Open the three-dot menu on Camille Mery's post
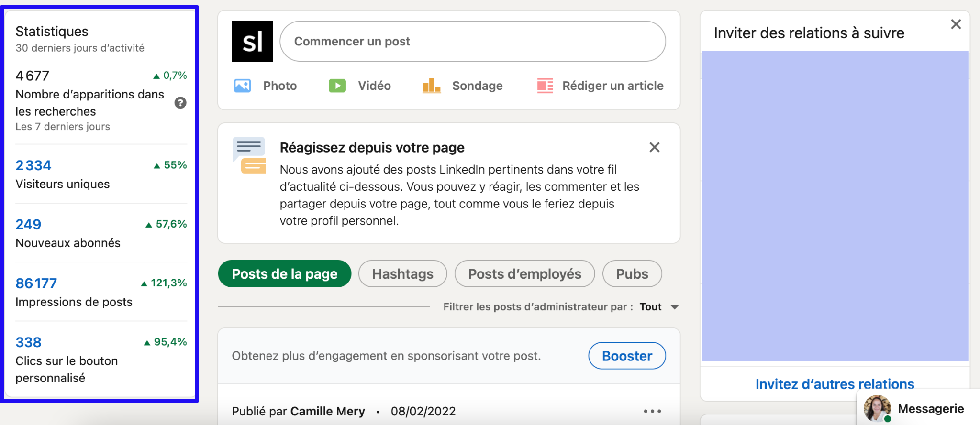 [652, 411]
